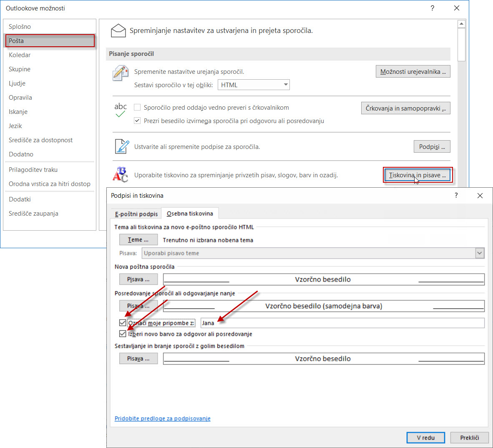Click Pisava button for plain text messages
The image size is (493, 448).
point(138,358)
